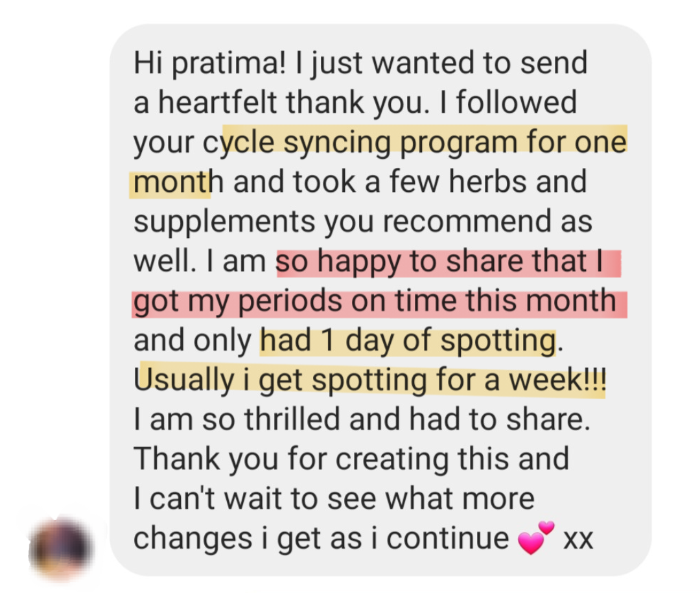Click the 'xx' sign-off after emoji
This screenshot has width=700, height=593.
(x=578, y=541)
